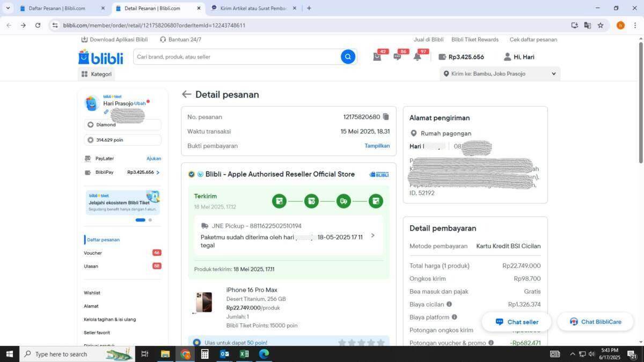
Task: Open Bantuan 24/7 help link
Action: pyautogui.click(x=180, y=40)
